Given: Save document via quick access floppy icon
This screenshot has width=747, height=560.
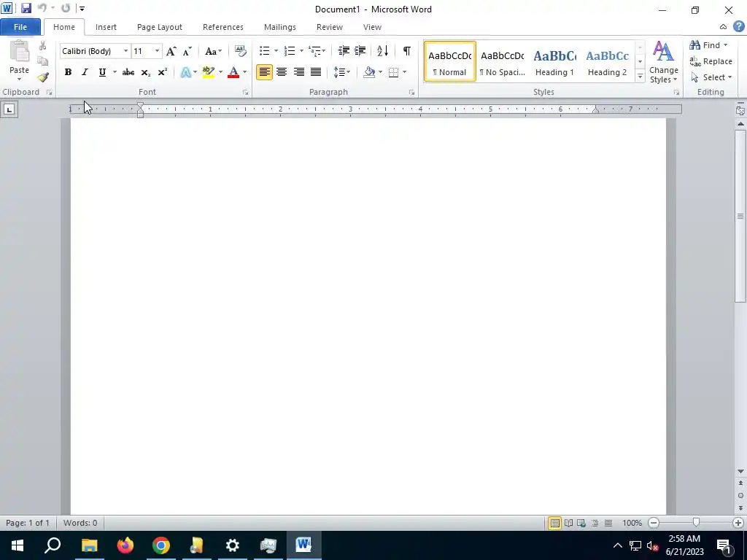Looking at the screenshot, I should point(26,8).
